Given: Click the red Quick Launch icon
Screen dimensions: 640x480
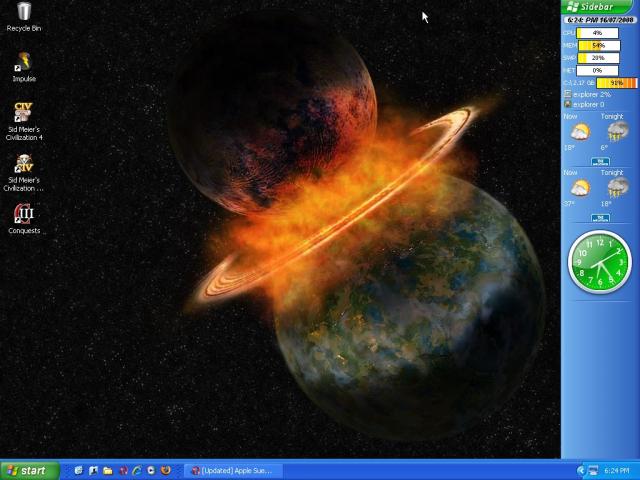Looking at the screenshot, I should pos(123,471).
